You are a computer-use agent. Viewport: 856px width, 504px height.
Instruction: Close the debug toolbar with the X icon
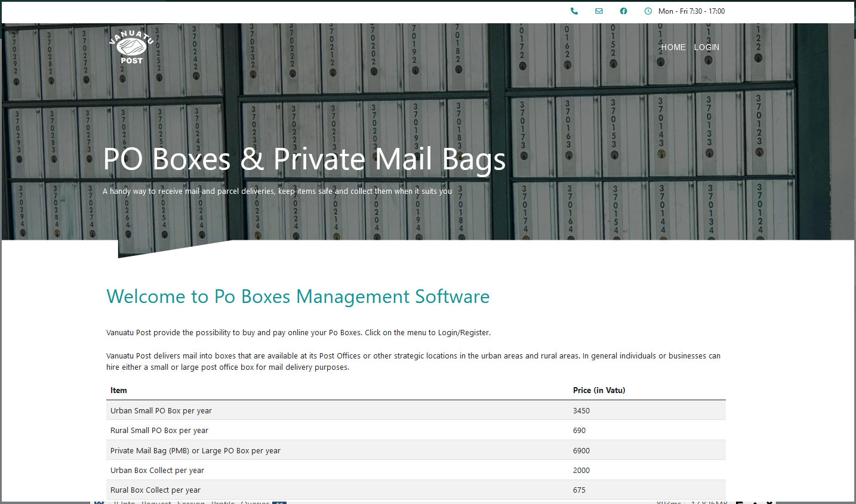tap(770, 502)
